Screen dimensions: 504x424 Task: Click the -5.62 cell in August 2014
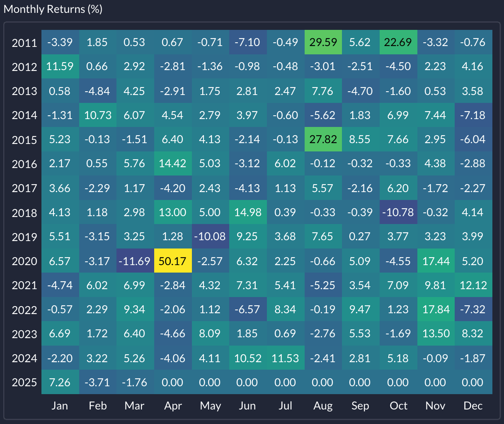pos(323,115)
